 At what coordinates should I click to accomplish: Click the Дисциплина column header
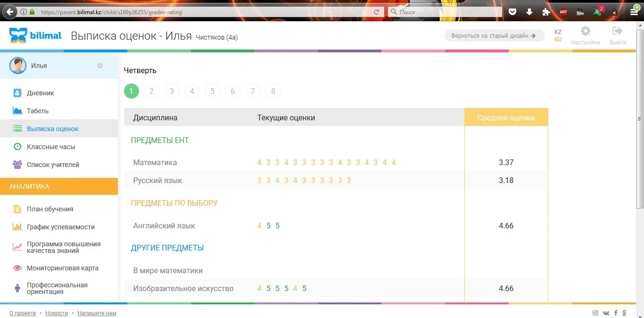coord(155,117)
